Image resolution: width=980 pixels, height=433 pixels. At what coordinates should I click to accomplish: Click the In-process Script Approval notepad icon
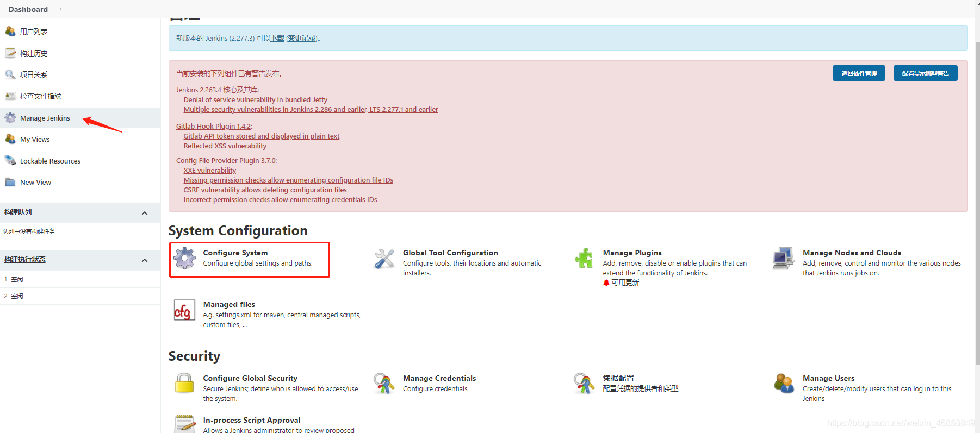(x=185, y=424)
